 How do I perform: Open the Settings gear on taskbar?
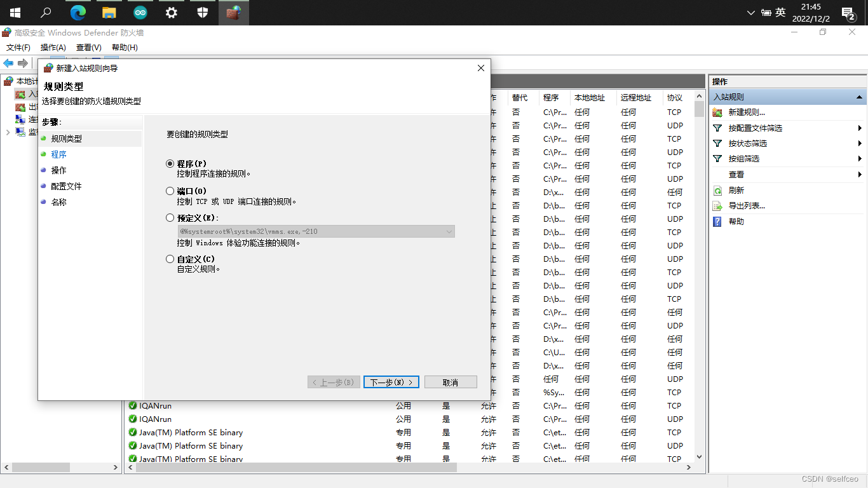pyautogui.click(x=172, y=13)
